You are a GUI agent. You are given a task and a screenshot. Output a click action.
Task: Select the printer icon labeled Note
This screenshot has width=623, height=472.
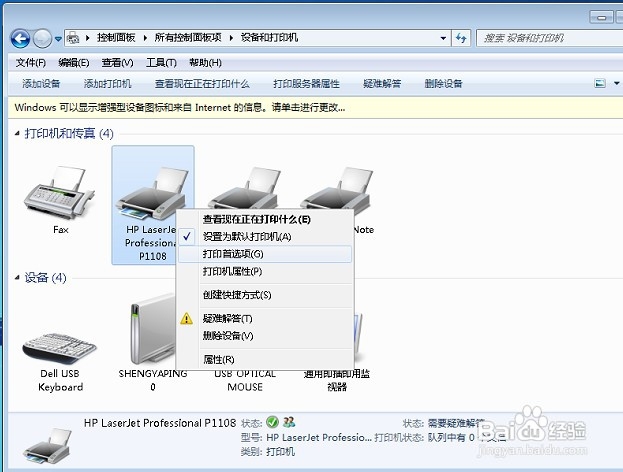(337, 188)
